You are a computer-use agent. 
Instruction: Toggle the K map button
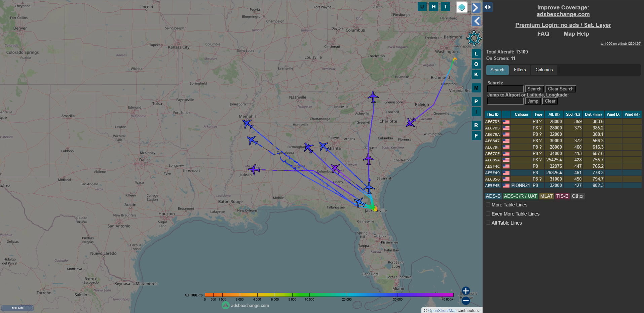tap(476, 75)
